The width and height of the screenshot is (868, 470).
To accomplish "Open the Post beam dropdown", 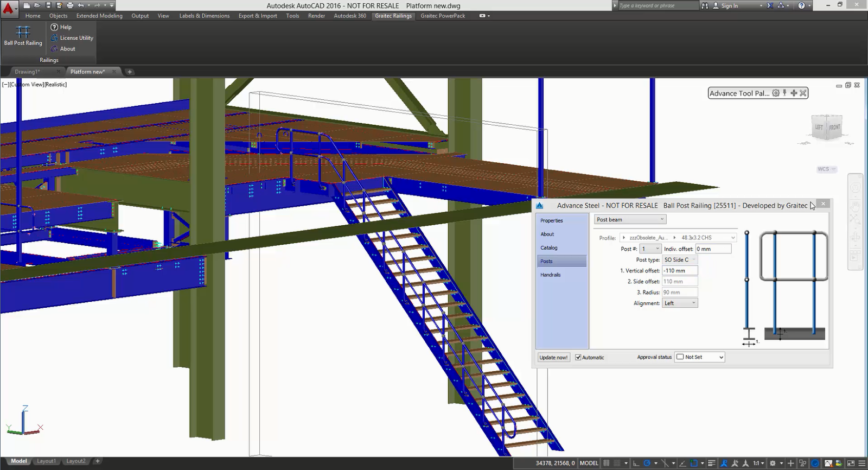I will pos(630,219).
